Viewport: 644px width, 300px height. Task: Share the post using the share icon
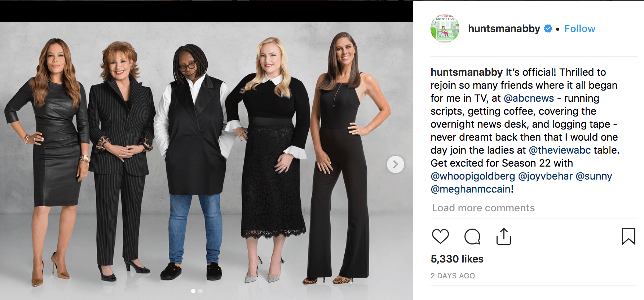click(504, 237)
